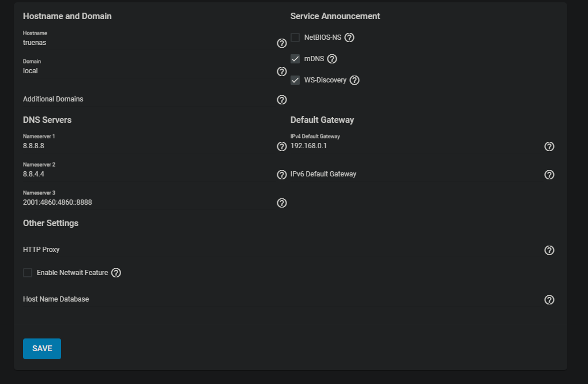Click the Hostname input field
Viewport: 588px width, 384px height.
point(144,43)
